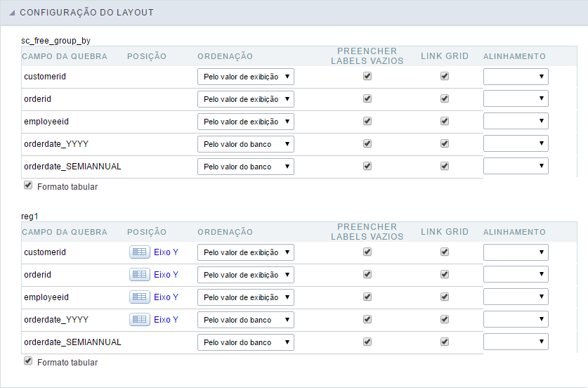Toggle Link Grid for sc_free_group_by orderid
This screenshot has width=588, height=388.
point(445,98)
